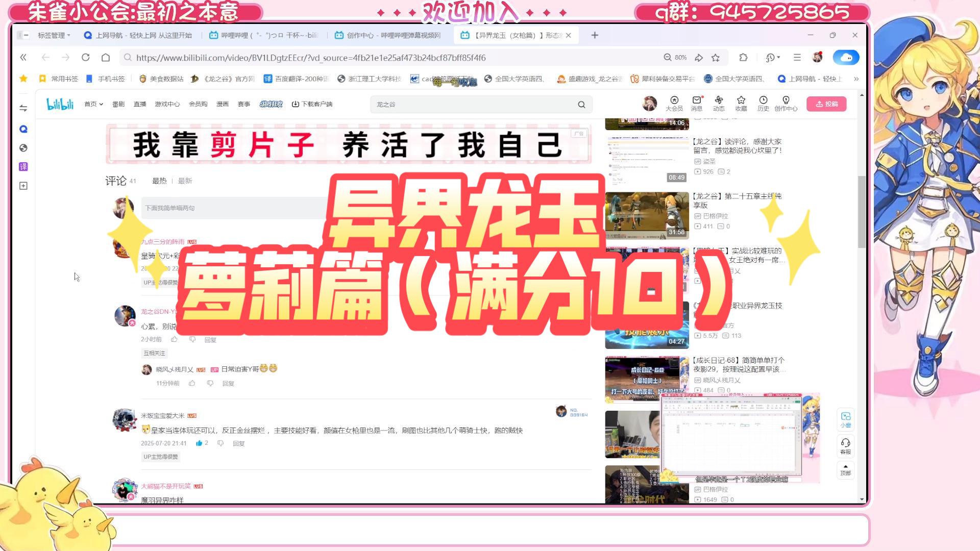
Task: Expand the bookmarks bar overflow chevron
Action: point(856,79)
